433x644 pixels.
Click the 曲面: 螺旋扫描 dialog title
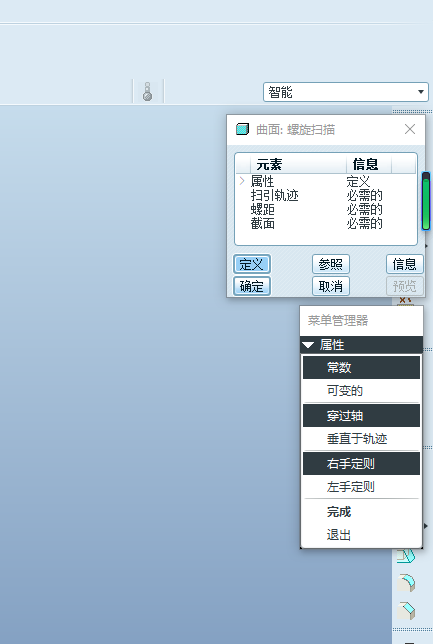295,130
